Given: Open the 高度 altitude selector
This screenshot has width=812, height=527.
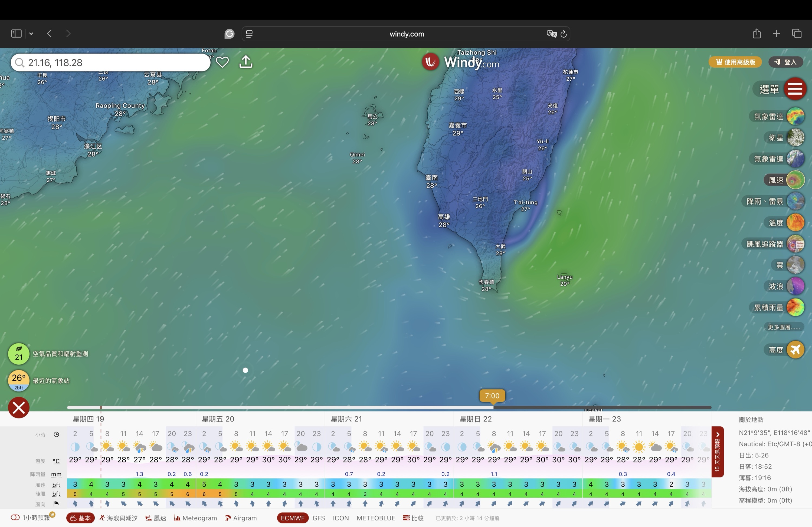Looking at the screenshot, I should click(795, 350).
